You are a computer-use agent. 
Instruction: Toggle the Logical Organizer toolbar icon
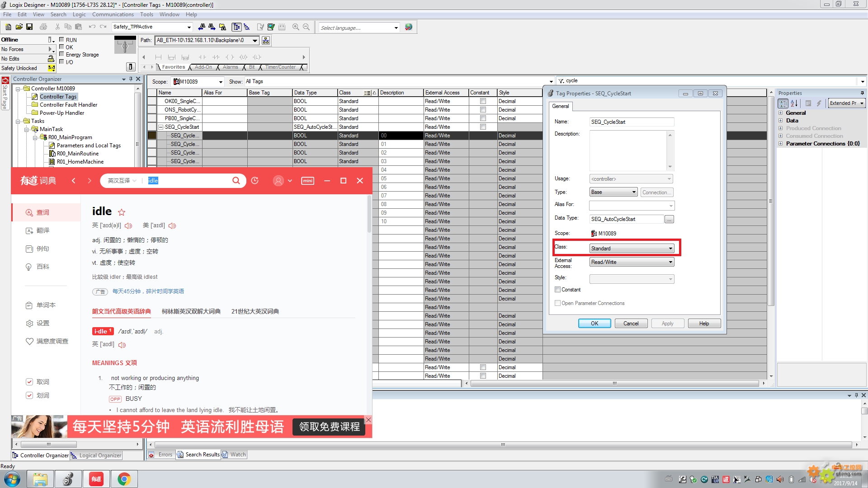tap(247, 27)
